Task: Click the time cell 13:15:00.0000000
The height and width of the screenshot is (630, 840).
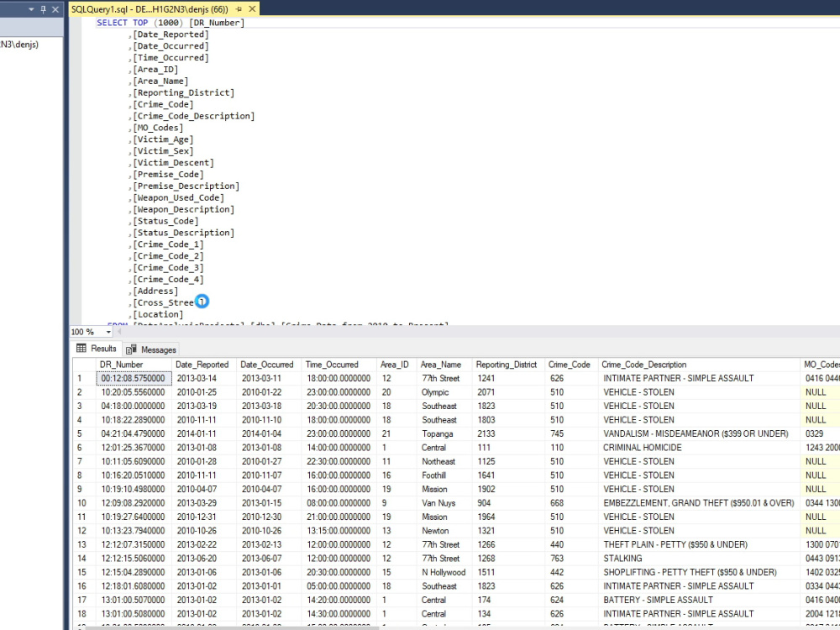Action: click(x=339, y=530)
